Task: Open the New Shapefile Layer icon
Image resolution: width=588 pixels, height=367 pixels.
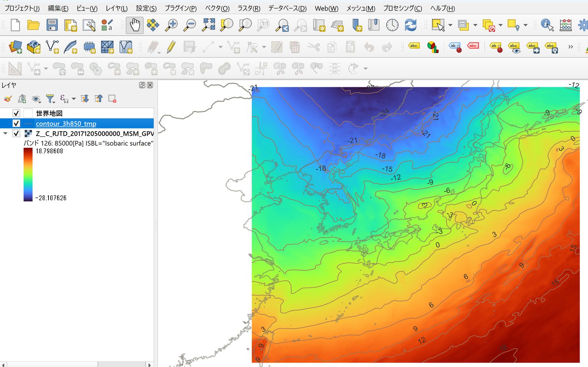Action: click(x=52, y=47)
